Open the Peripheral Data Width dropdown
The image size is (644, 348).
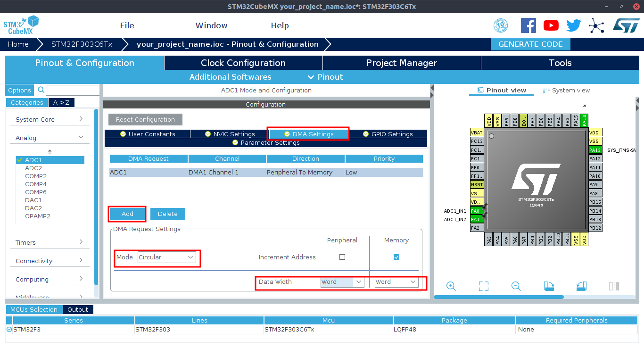click(342, 282)
